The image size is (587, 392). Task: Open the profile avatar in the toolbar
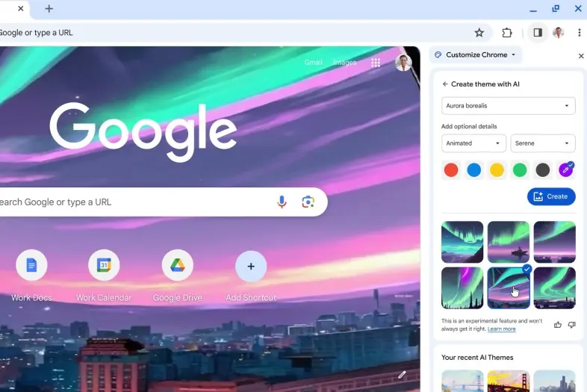558,33
